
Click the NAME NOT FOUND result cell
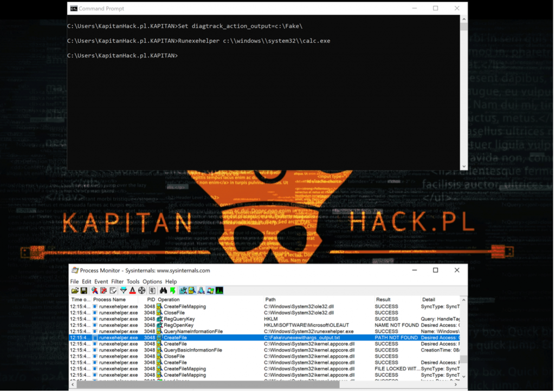(397, 325)
